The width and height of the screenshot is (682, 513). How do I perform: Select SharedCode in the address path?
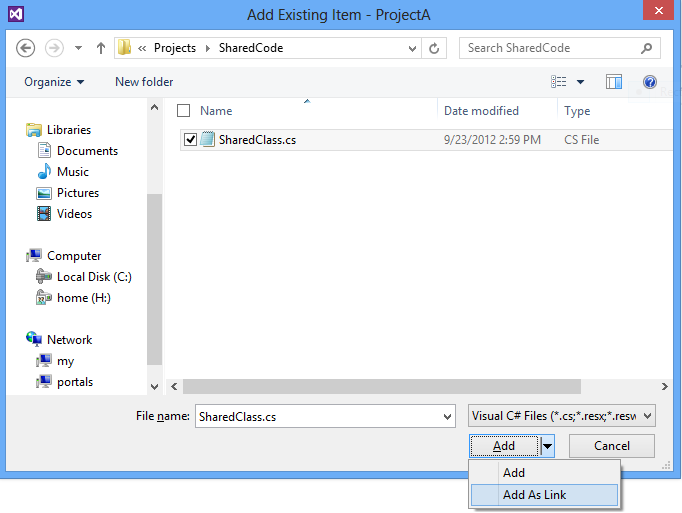[251, 48]
